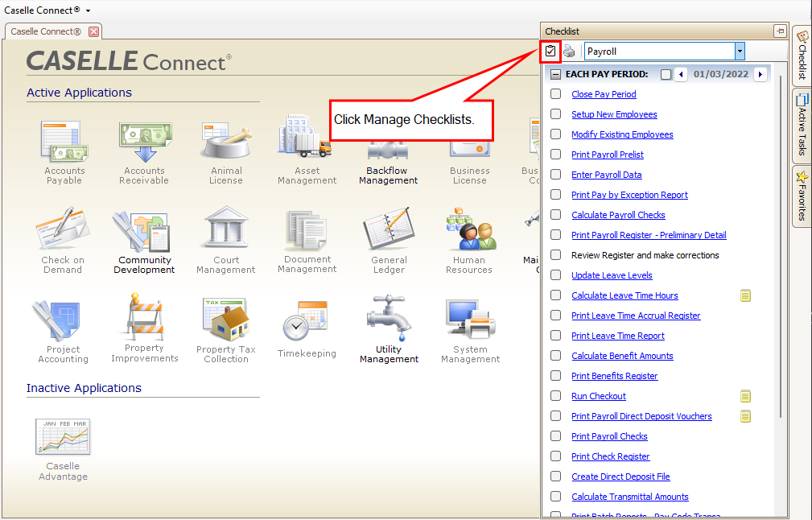Click the 01/03/2022 pay period date
Screen dimensions: 812x520
click(721, 75)
